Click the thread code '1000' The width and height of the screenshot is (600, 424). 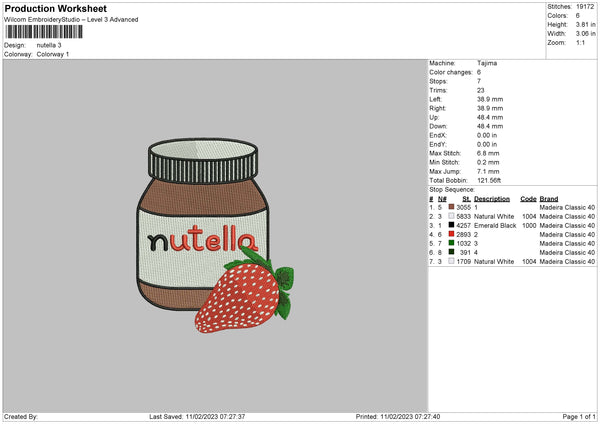pos(529,225)
